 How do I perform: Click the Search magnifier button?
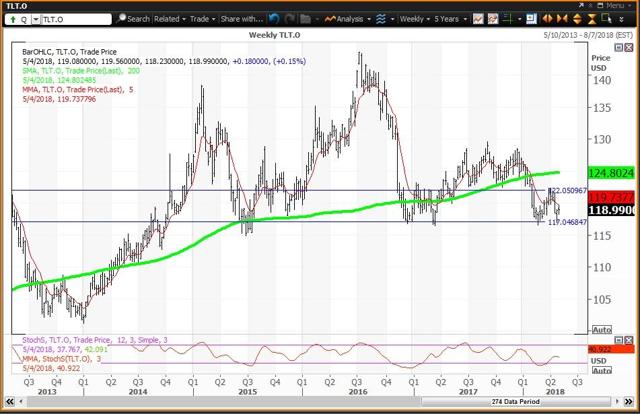pos(133,19)
